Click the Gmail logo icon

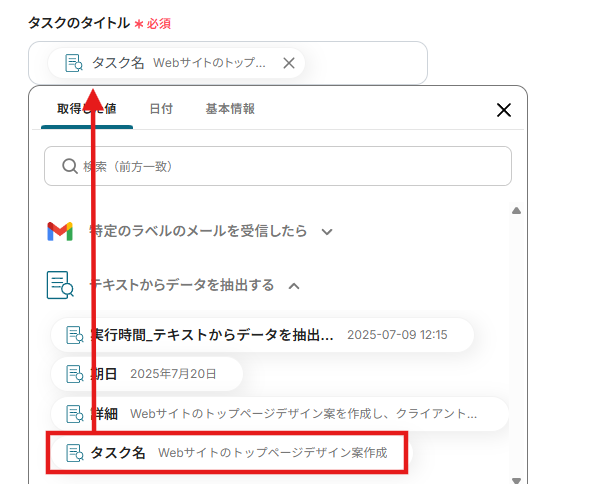pyautogui.click(x=60, y=232)
